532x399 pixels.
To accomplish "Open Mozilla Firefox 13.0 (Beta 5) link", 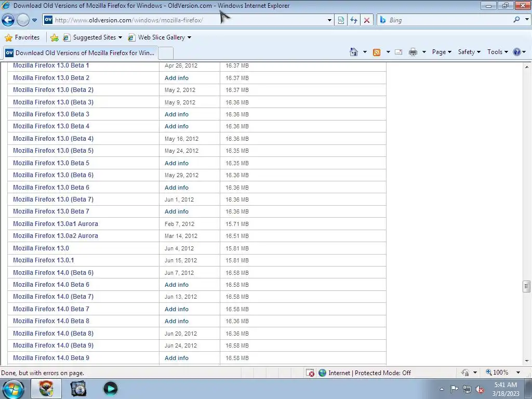I will pyautogui.click(x=54, y=151).
